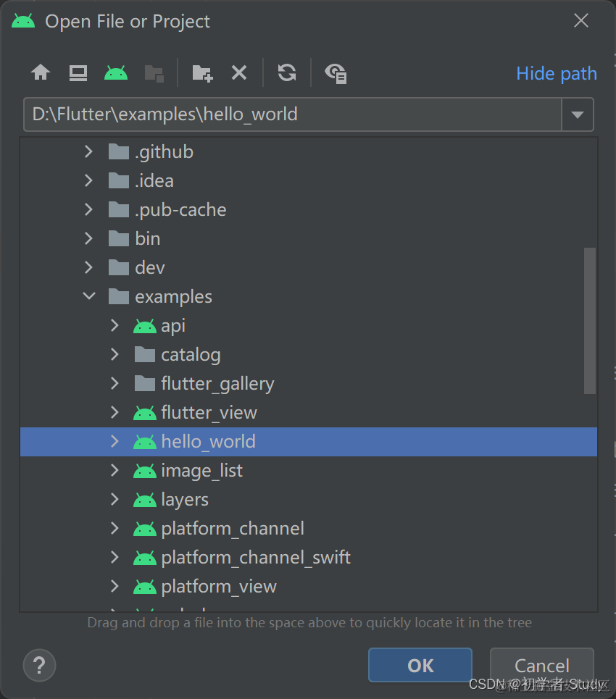Click the Android icon next to api
Viewport: 616px width, 699px height.
point(144,327)
